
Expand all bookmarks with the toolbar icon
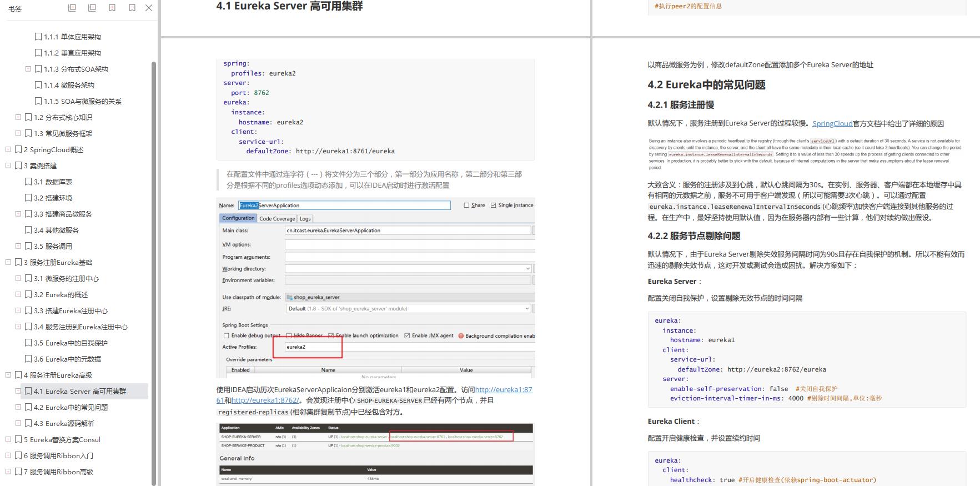click(x=72, y=8)
